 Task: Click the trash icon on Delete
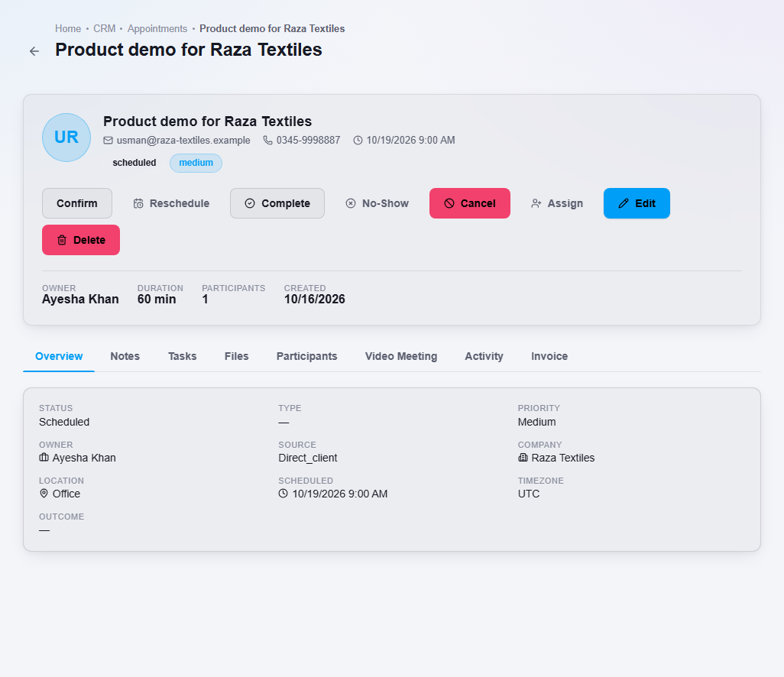[62, 240]
